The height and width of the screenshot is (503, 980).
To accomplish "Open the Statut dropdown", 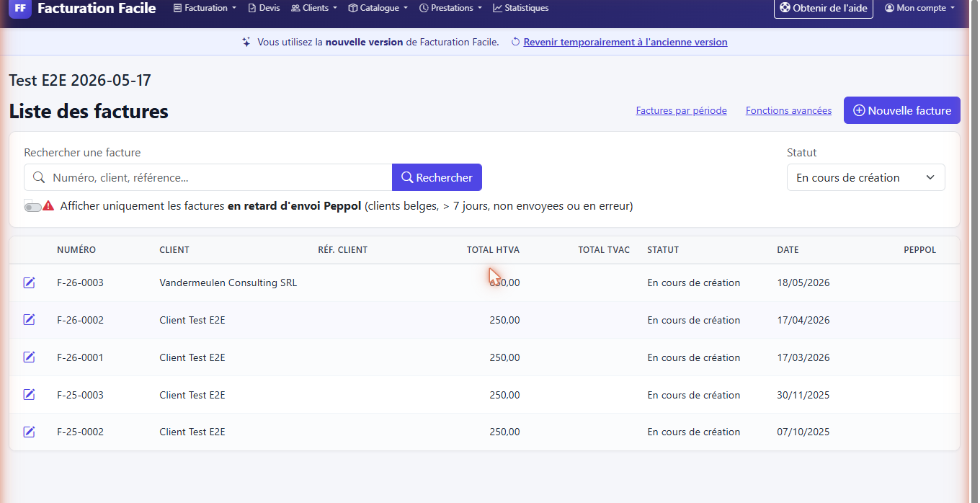I will (x=865, y=177).
